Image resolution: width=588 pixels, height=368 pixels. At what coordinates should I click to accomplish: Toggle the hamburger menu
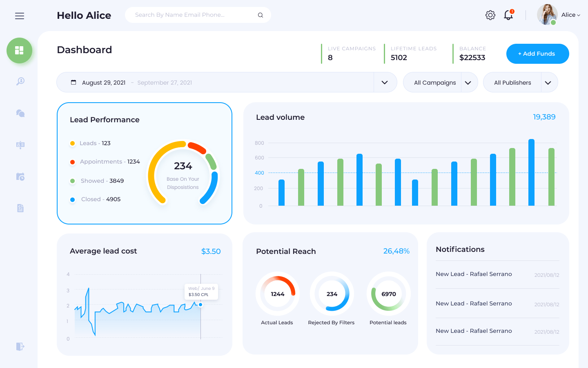tap(19, 16)
